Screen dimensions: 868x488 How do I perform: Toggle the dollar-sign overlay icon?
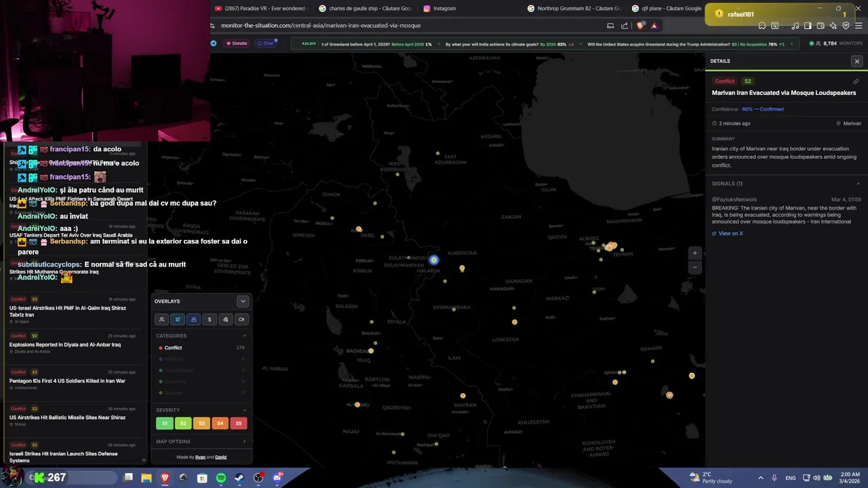[x=210, y=319]
